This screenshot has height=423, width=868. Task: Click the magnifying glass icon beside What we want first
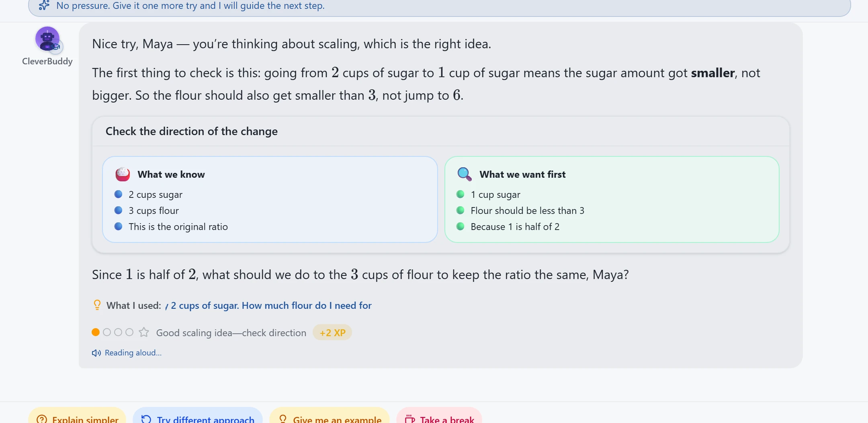pyautogui.click(x=465, y=174)
